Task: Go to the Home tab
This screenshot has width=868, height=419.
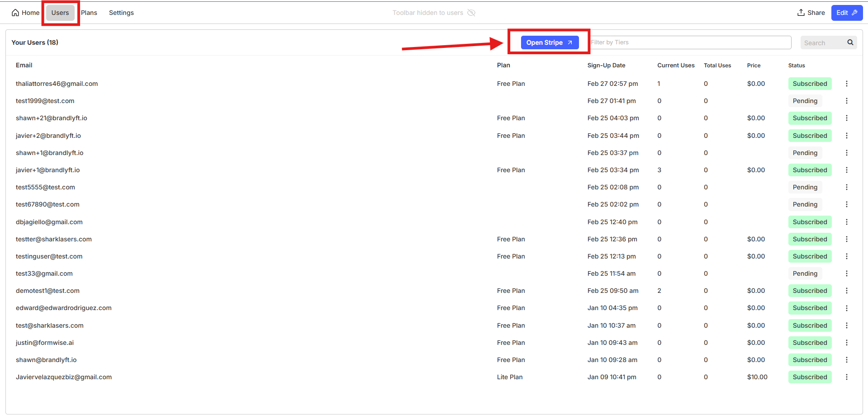Action: pos(25,13)
